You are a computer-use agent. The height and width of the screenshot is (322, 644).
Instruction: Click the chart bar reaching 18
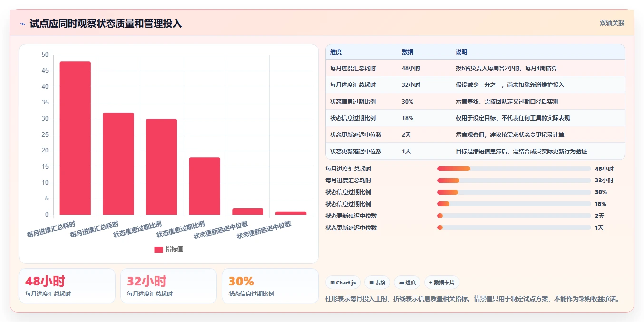tap(205, 186)
